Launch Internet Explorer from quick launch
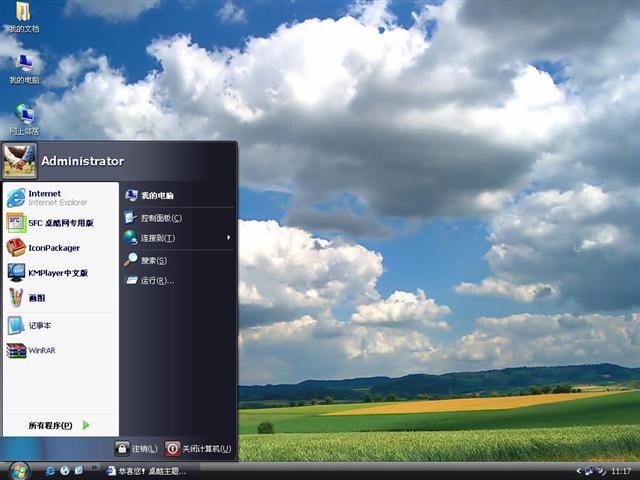The image size is (640, 480). click(50, 471)
